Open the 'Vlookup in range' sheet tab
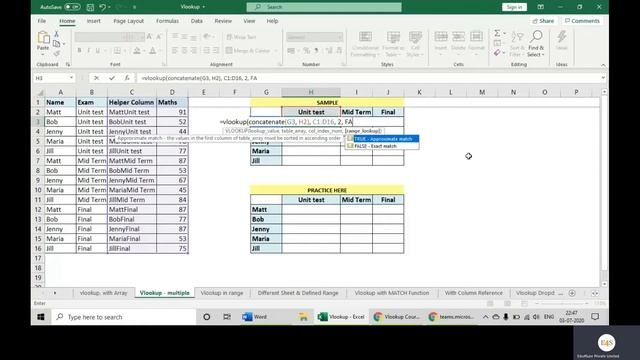Image resolution: width=640 pixels, height=360 pixels. click(x=222, y=293)
